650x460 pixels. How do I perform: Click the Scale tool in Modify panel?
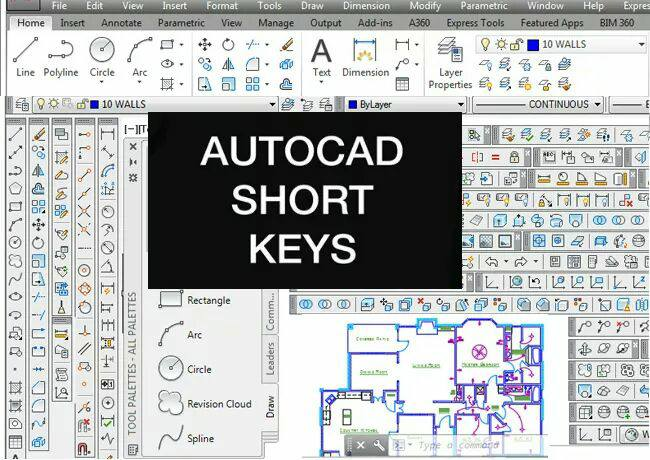pos(228,84)
